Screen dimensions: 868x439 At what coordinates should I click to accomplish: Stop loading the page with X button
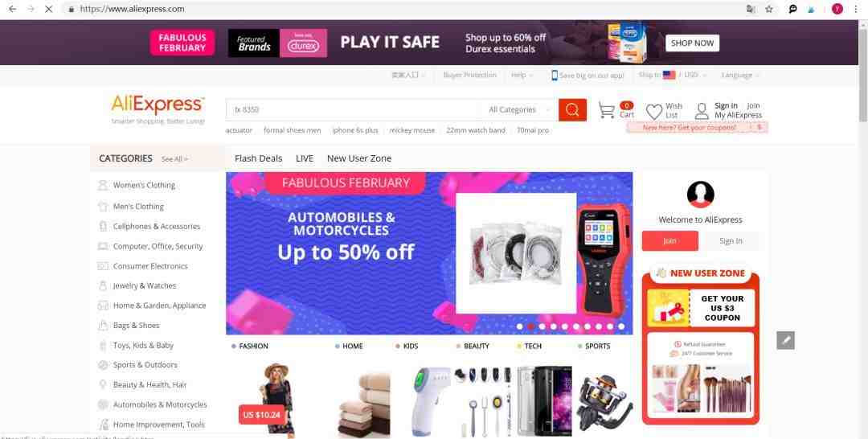tap(48, 9)
